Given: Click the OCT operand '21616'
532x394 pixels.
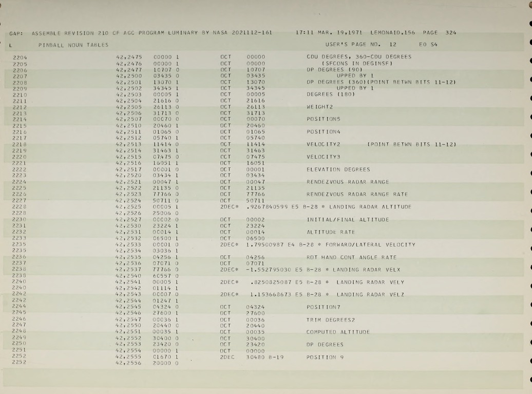Looking at the screenshot, I should (256, 101).
